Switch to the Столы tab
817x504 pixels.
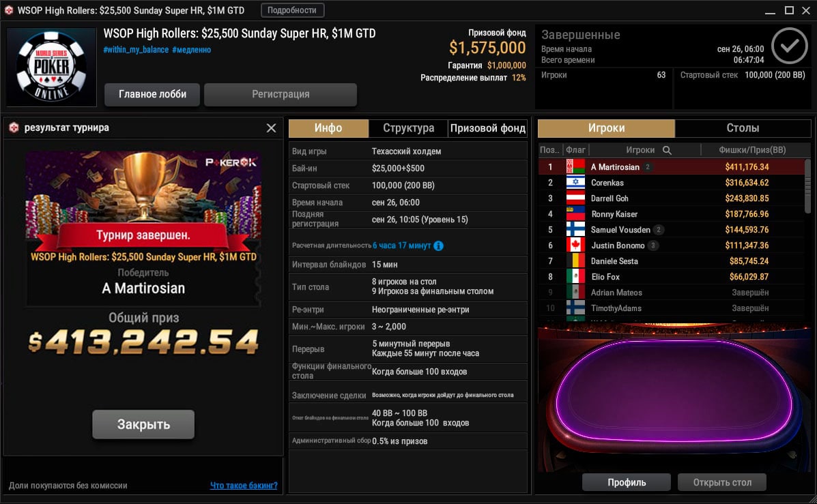pyautogui.click(x=743, y=128)
